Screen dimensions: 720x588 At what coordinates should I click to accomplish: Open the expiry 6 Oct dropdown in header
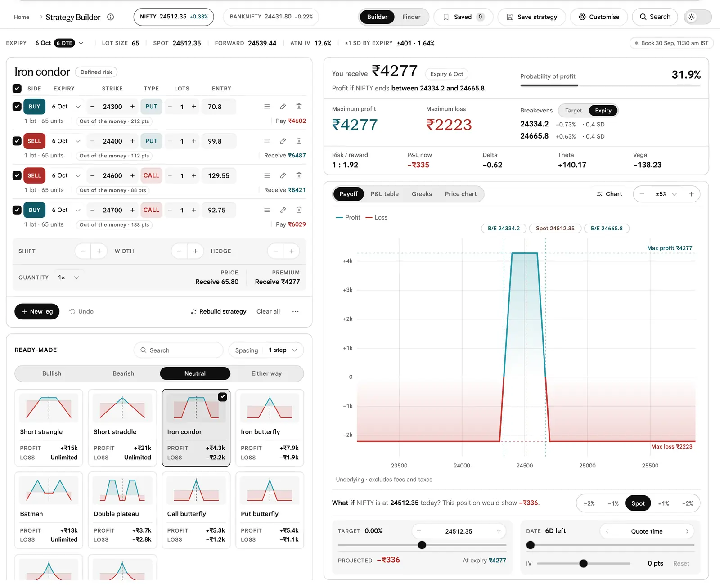(59, 43)
